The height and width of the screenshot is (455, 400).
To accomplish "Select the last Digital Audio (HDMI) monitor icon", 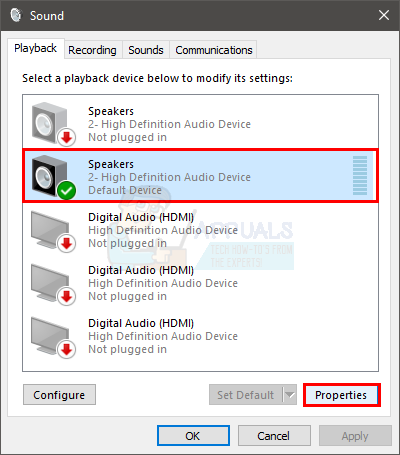I will pos(53,337).
